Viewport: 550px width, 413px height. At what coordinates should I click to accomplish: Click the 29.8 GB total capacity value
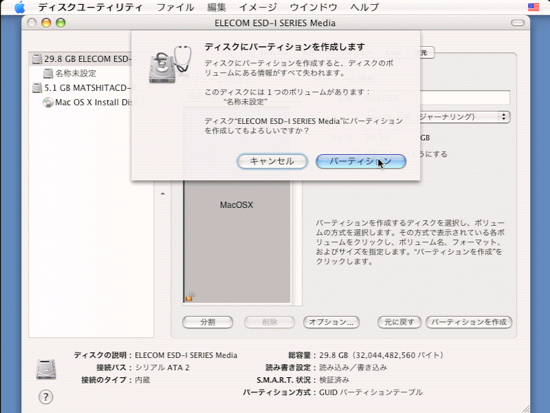tap(381, 355)
